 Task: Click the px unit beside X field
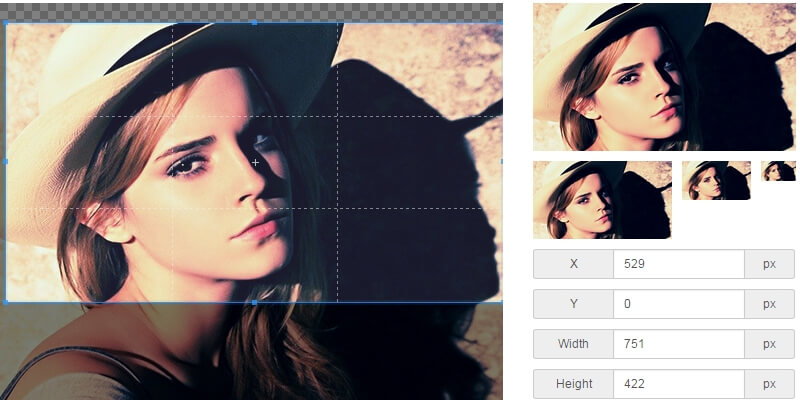tap(770, 264)
